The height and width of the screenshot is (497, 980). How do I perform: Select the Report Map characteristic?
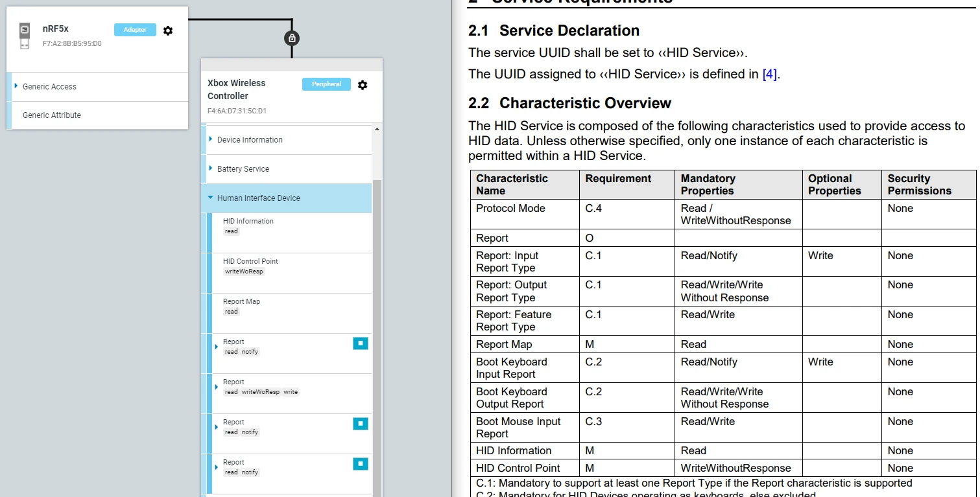tap(242, 302)
